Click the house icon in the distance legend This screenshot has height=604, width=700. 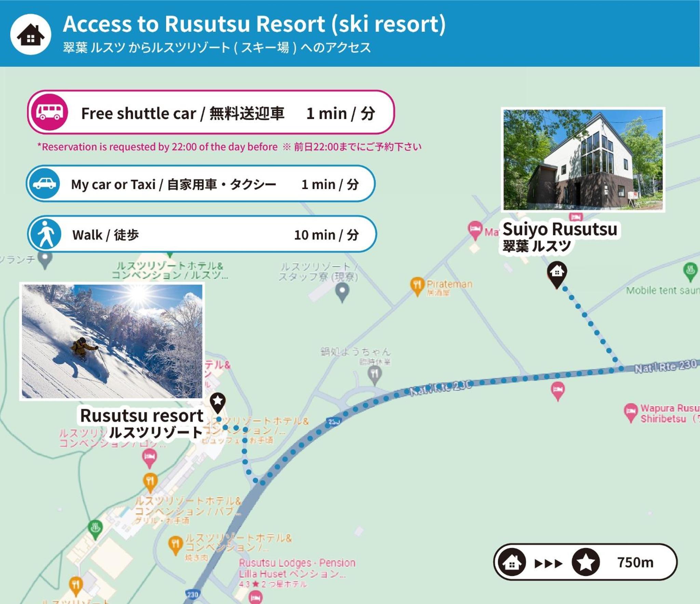tap(512, 562)
